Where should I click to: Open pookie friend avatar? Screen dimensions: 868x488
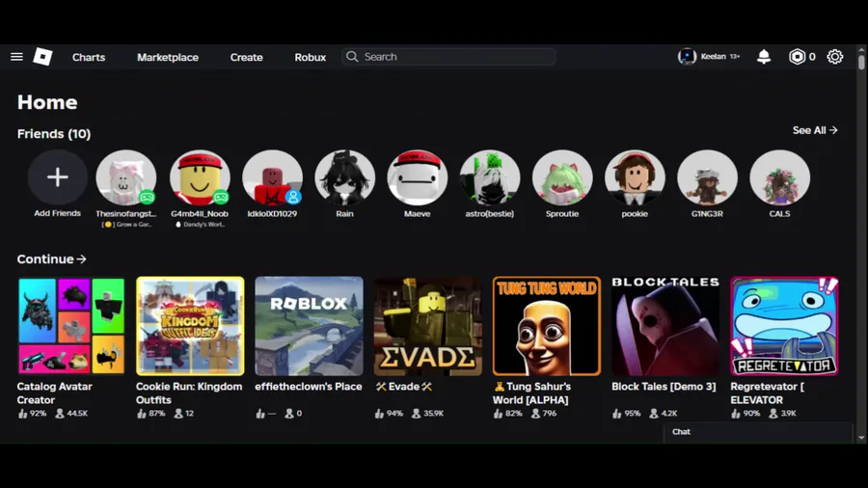(x=635, y=177)
